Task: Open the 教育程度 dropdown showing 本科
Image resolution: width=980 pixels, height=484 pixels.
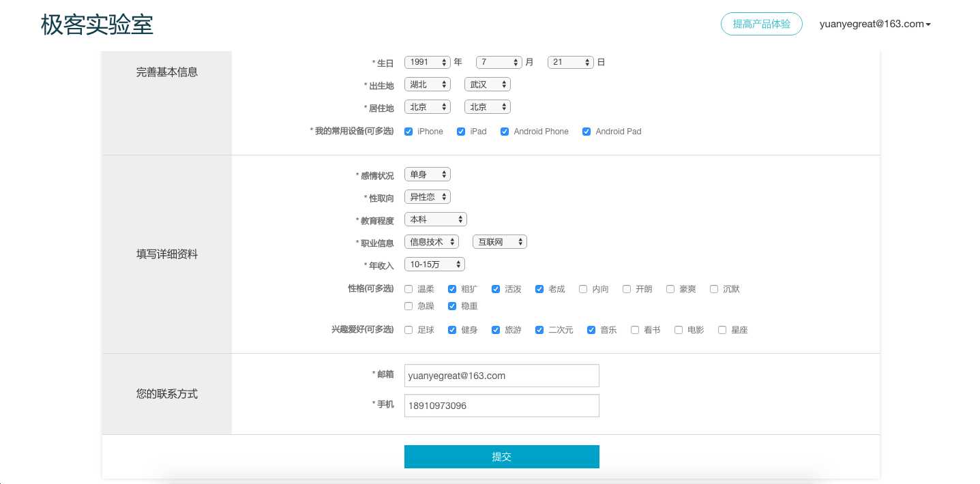Action: pyautogui.click(x=436, y=220)
